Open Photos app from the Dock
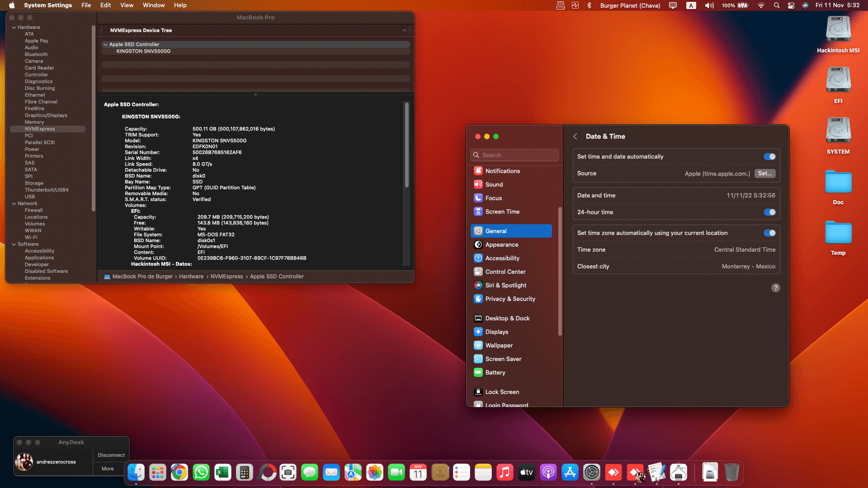 point(375,473)
